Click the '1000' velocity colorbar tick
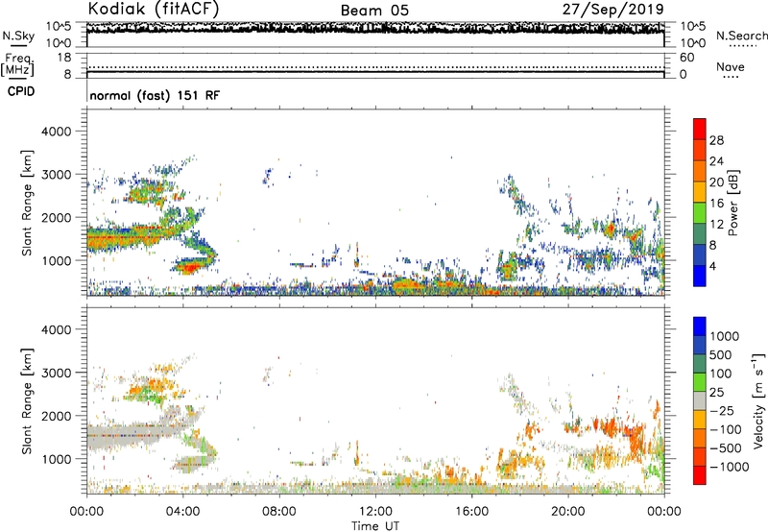This screenshot has width=768, height=532. 725,336
